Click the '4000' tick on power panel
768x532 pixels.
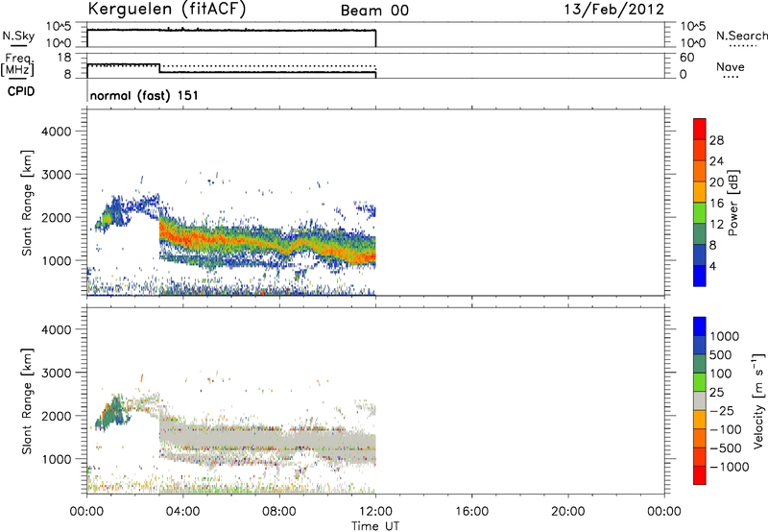(56, 132)
